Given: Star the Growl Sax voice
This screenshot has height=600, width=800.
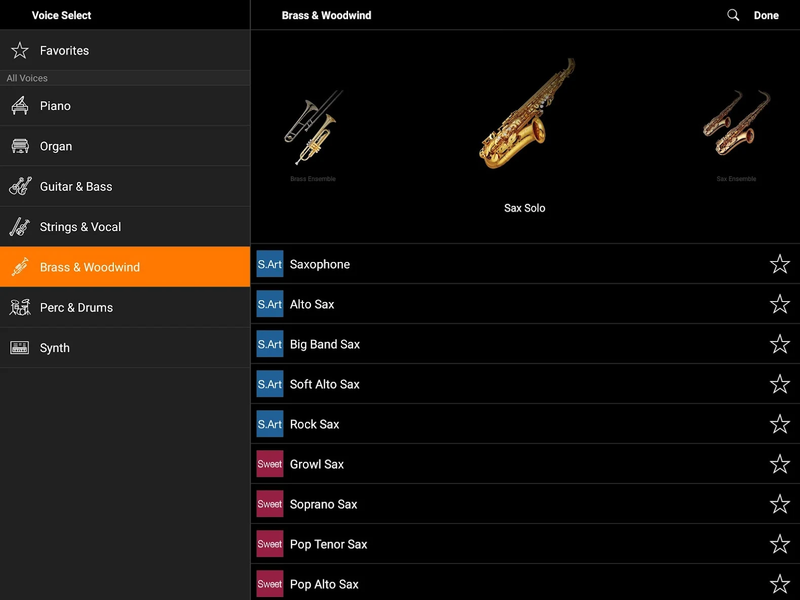Looking at the screenshot, I should click(780, 464).
